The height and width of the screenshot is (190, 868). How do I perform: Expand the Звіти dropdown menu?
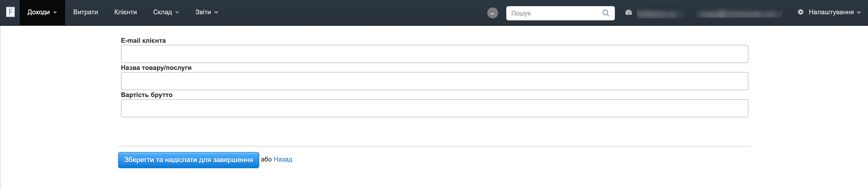206,12
